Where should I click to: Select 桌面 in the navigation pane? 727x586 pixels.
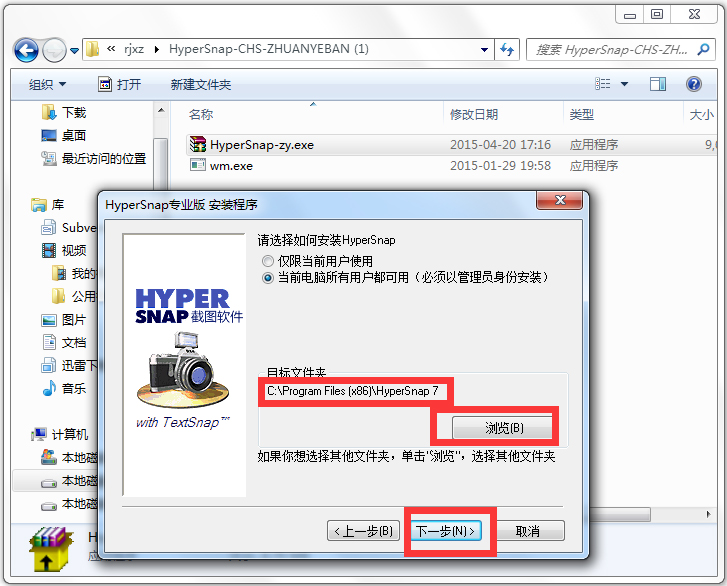point(64,135)
